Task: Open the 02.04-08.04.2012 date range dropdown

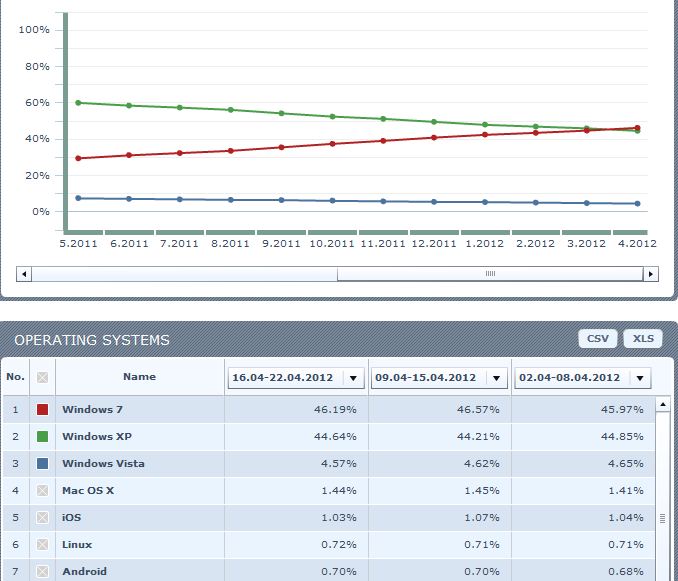Action: (639, 378)
